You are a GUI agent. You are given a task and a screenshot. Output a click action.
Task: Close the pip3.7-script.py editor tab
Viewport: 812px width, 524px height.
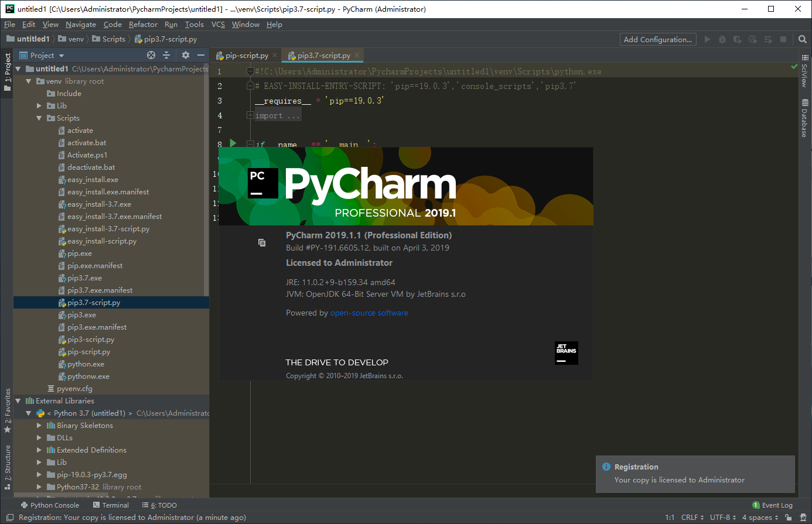point(357,56)
